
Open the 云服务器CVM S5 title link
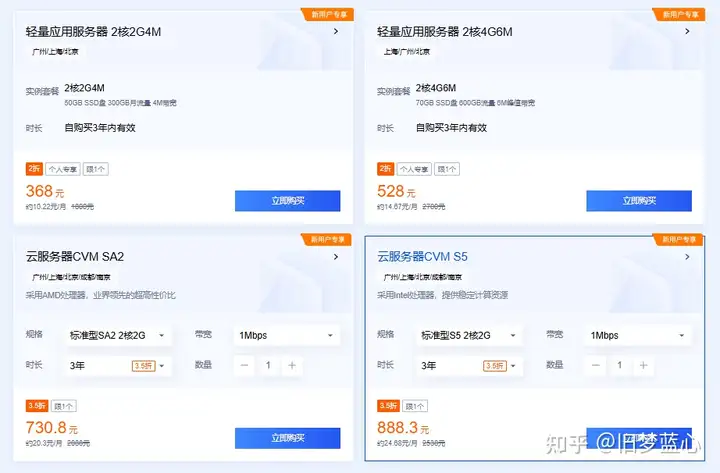422,257
